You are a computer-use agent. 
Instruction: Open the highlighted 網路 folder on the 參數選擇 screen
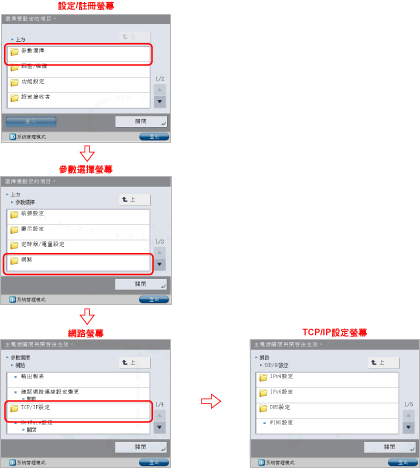[x=78, y=263]
